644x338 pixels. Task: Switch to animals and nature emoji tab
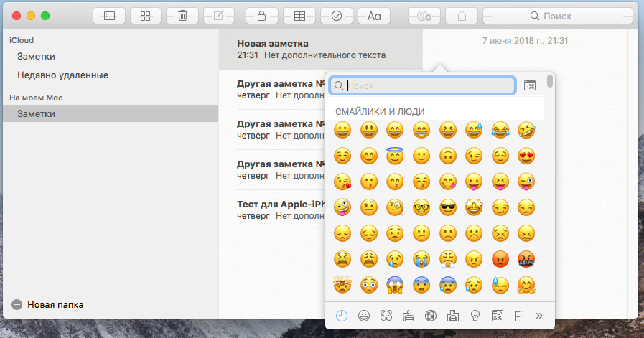(386, 316)
